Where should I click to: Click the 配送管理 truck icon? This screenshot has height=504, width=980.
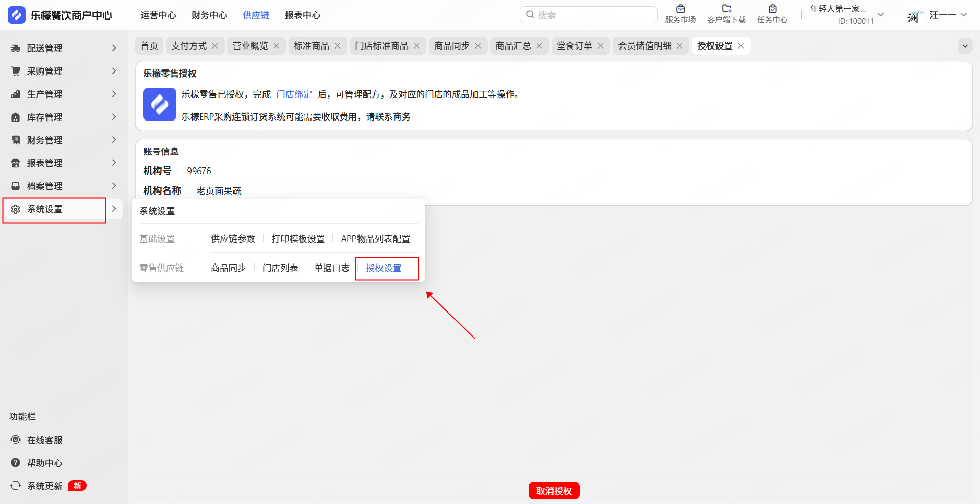[x=16, y=48]
